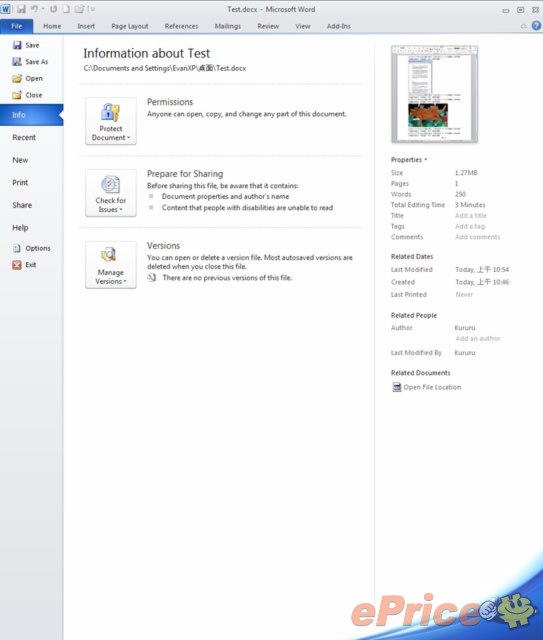The height and width of the screenshot is (640, 543).
Task: Click Close in the backstage menu
Action: pyautogui.click(x=27, y=95)
